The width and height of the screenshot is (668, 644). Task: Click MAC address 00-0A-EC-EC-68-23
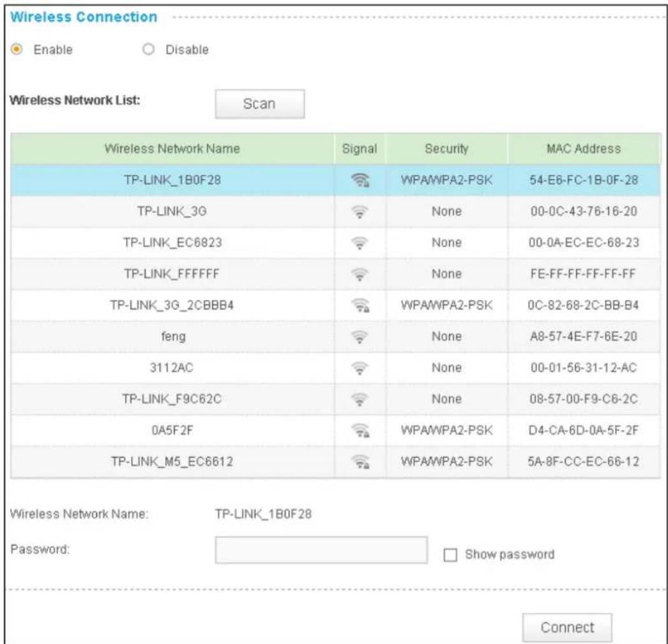pos(584,243)
